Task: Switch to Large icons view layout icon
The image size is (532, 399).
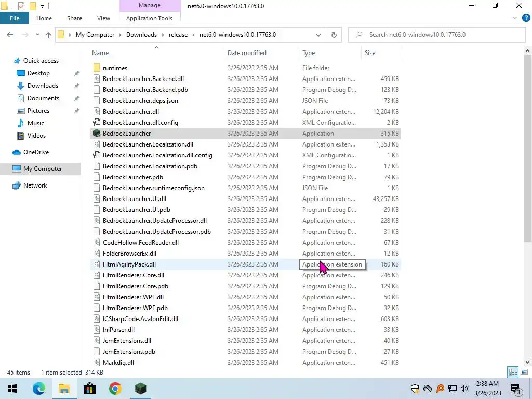Action: pyautogui.click(x=524, y=372)
